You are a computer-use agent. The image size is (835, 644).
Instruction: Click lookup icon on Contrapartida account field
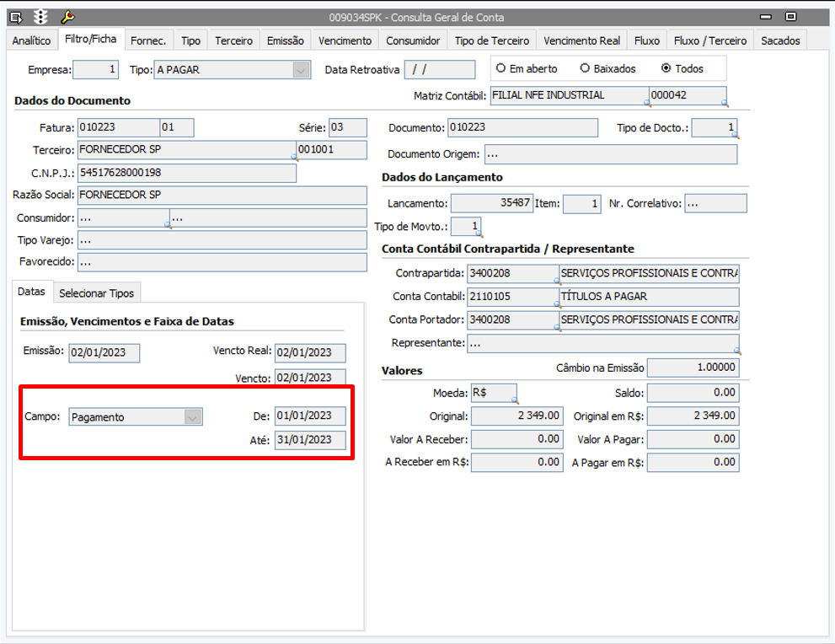point(557,281)
